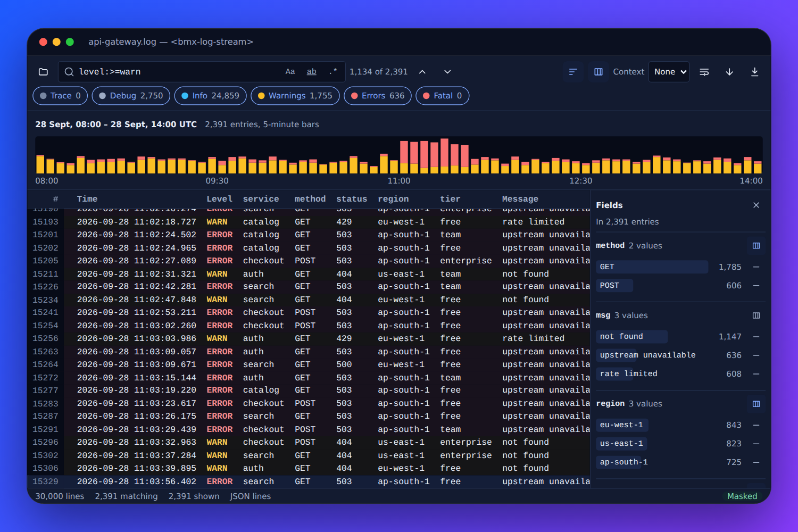Exclude 'rate limited' with its minus icon
This screenshot has width=798, height=532.
click(x=756, y=374)
